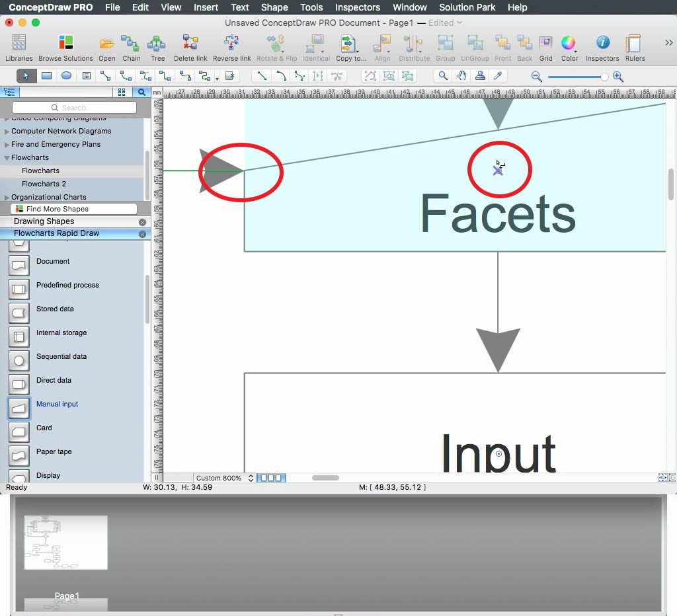
Task: Toggle the Grid display
Action: [545, 44]
